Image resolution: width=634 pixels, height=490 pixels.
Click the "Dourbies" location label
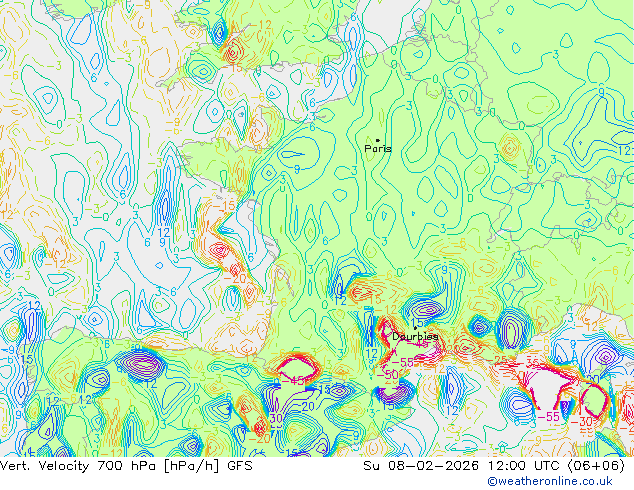tap(415, 336)
